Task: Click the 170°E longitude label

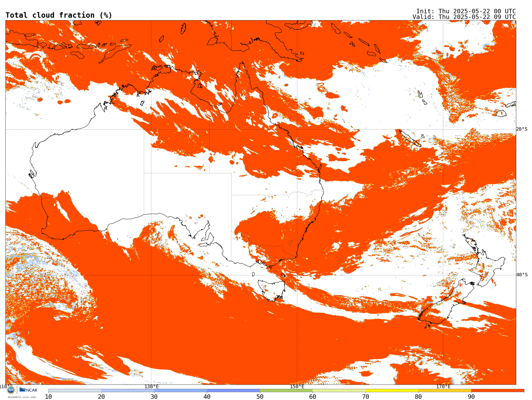Action: pyautogui.click(x=443, y=386)
